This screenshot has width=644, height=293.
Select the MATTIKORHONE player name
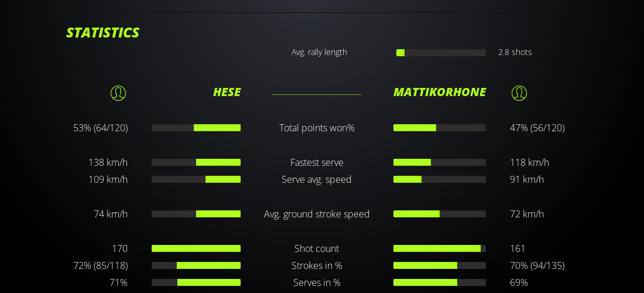[440, 92]
